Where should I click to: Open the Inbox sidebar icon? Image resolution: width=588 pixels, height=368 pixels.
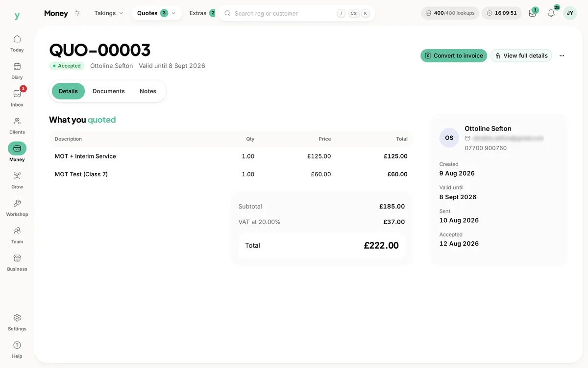point(17,94)
